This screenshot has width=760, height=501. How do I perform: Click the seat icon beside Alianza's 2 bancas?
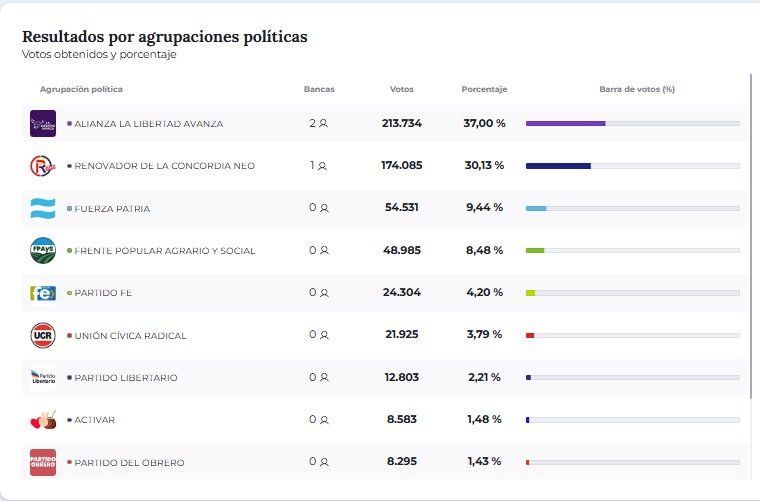(x=324, y=124)
